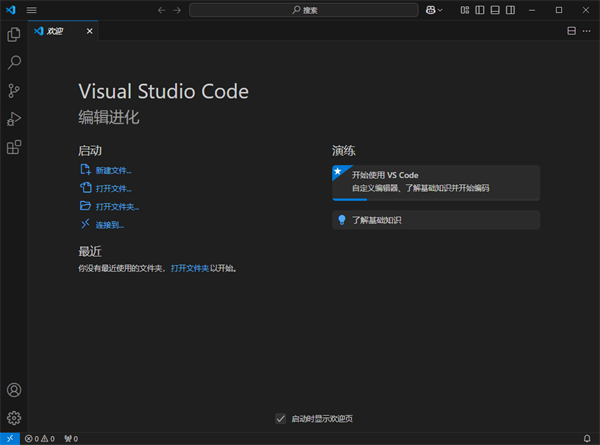Click the Visual Studio Code title text
The image size is (600, 445).
pyautogui.click(x=163, y=91)
